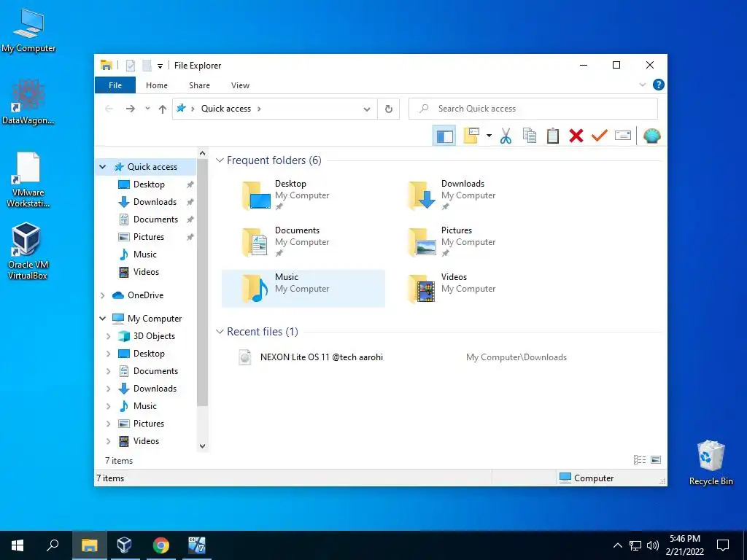Click the Refresh button
Screen dimensions: 747x560
[x=389, y=109]
